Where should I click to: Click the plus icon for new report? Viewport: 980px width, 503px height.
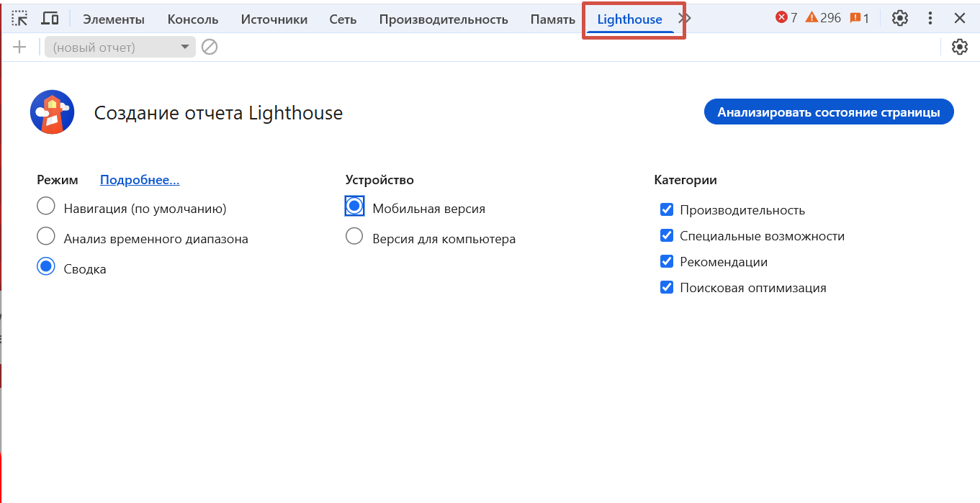tap(19, 47)
